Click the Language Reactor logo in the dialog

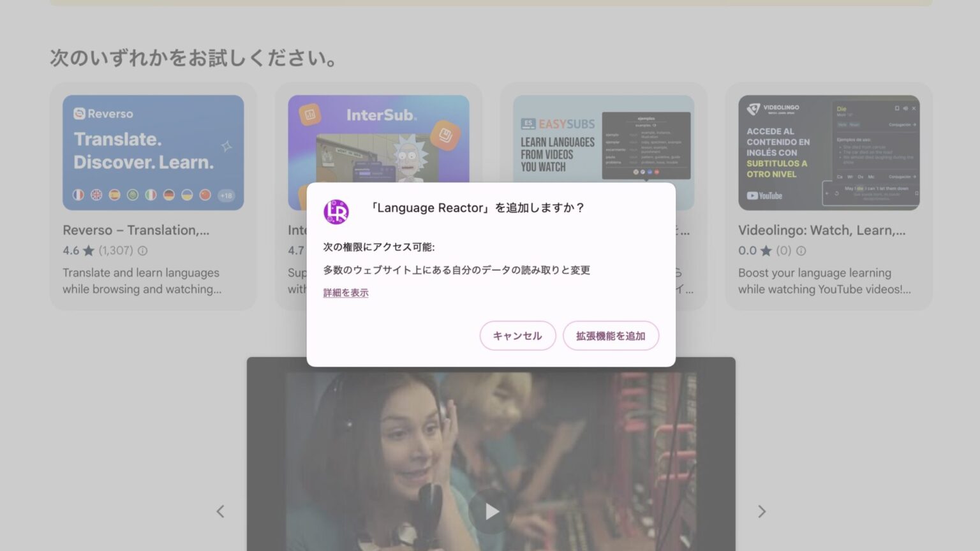(338, 212)
